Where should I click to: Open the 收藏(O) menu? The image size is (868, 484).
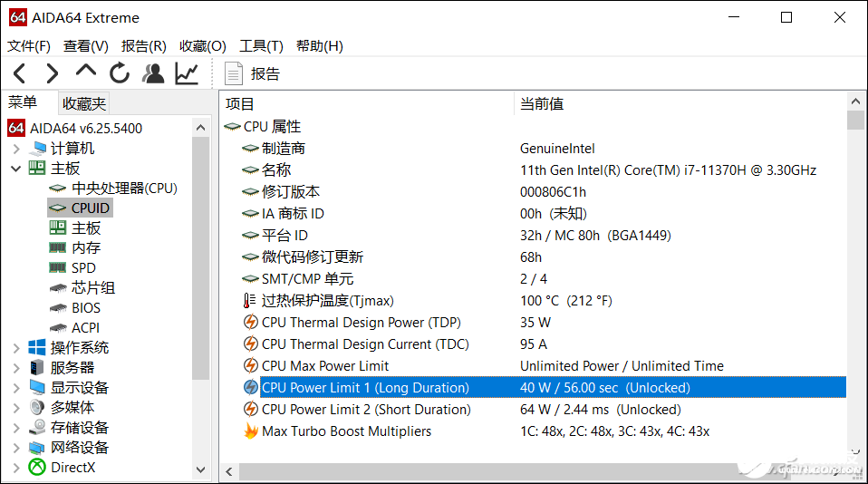203,46
